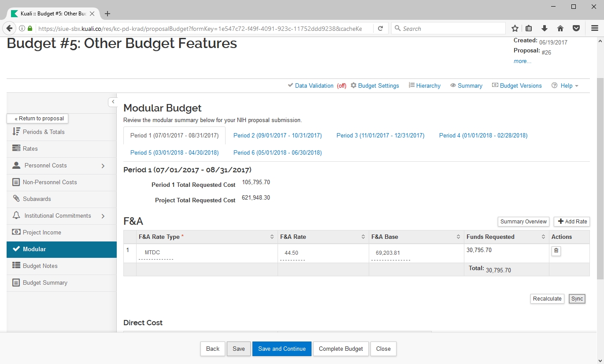
Task: Open Budget Notes in sidebar
Action: coord(40,266)
